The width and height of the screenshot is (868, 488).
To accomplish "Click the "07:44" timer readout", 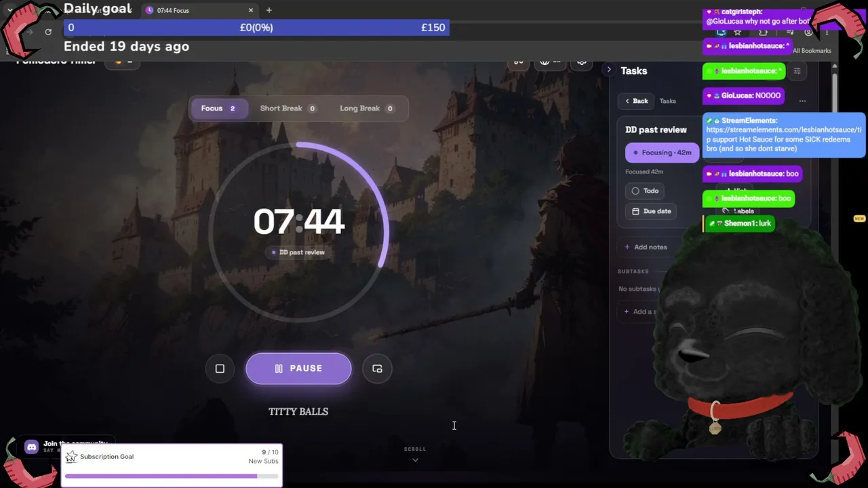I will pyautogui.click(x=298, y=222).
